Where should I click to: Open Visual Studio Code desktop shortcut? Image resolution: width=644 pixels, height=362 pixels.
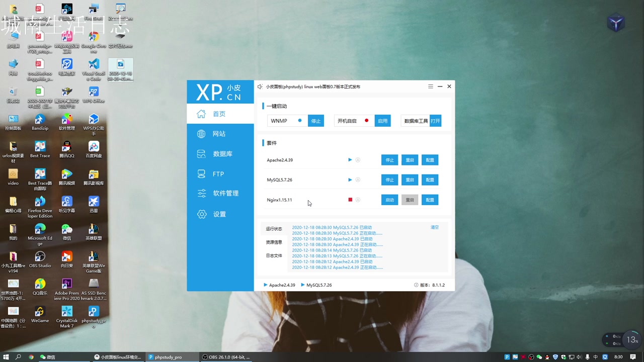(x=94, y=69)
